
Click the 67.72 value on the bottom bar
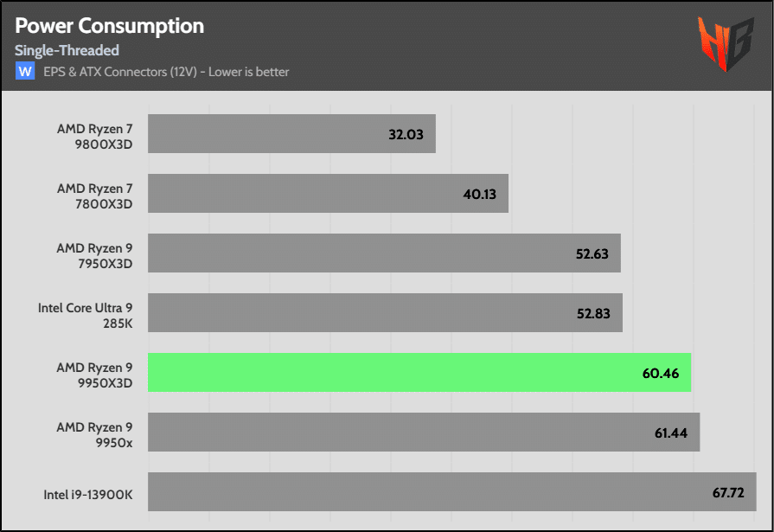727,493
